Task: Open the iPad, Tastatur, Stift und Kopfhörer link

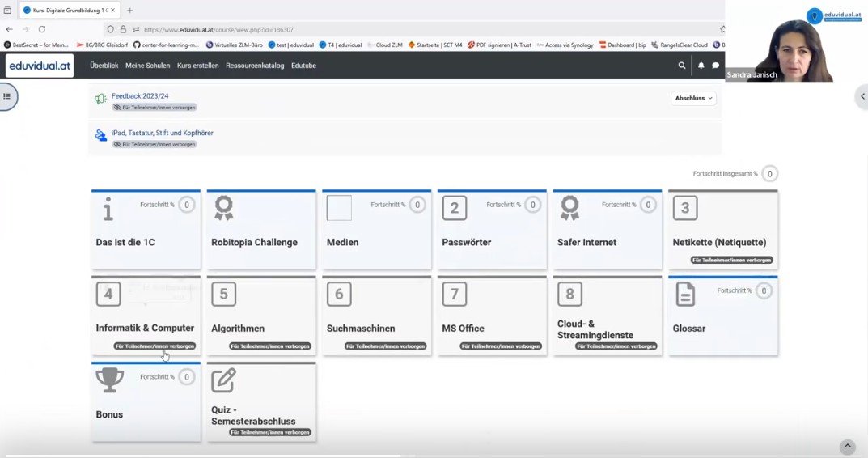Action: pos(162,133)
